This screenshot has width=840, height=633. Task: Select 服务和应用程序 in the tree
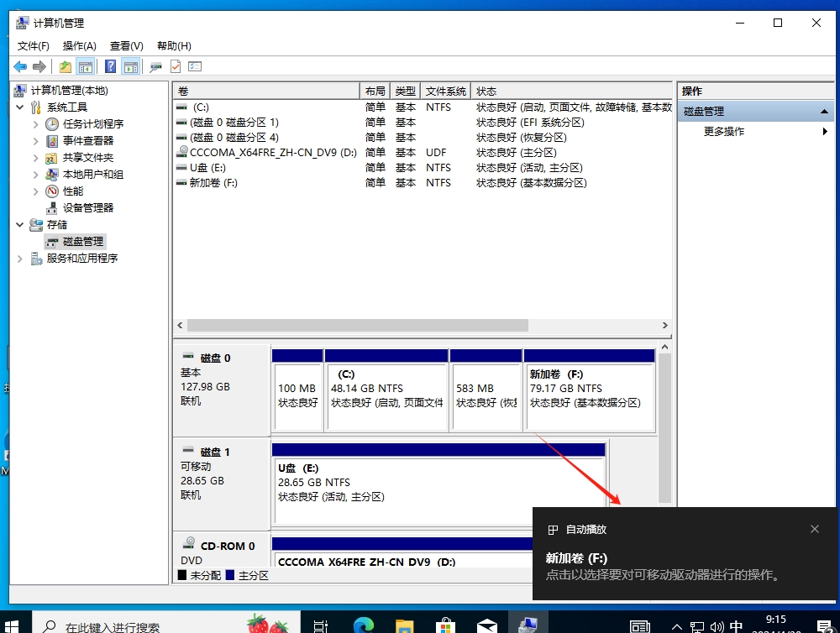(82, 259)
